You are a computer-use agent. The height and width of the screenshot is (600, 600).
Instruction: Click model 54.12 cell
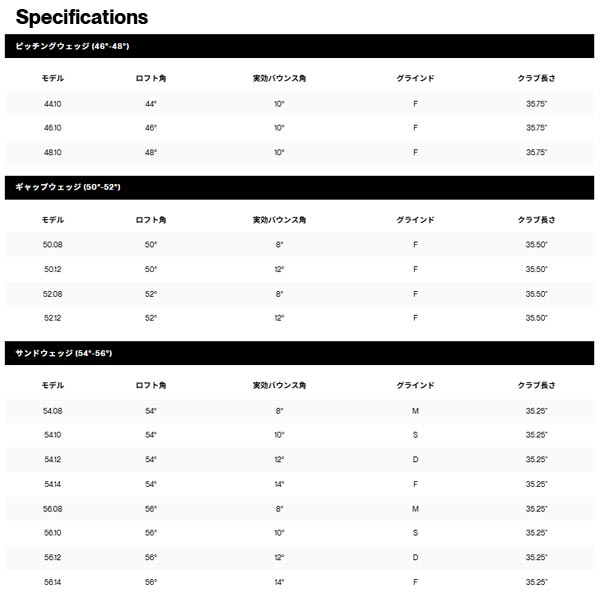coord(53,459)
